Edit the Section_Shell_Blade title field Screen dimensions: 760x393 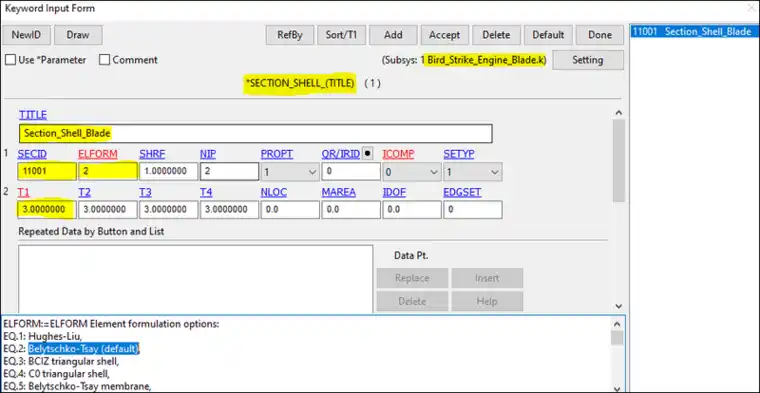pyautogui.click(x=255, y=133)
